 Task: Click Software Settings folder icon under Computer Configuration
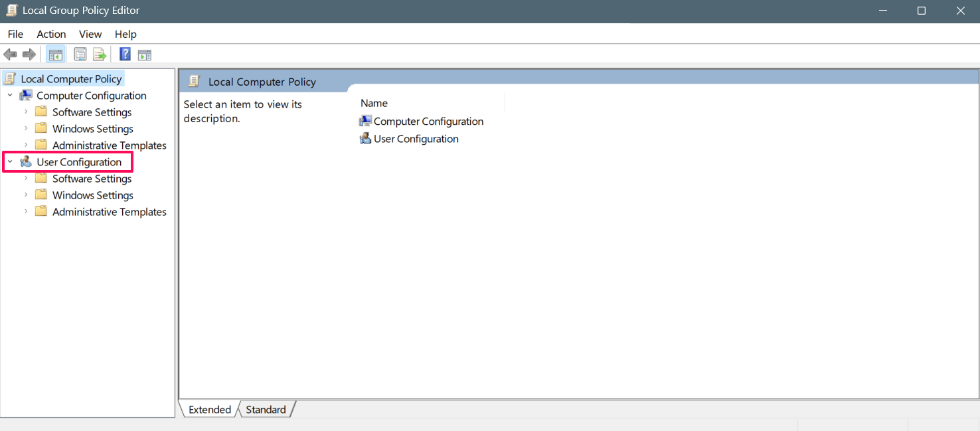coord(41,112)
